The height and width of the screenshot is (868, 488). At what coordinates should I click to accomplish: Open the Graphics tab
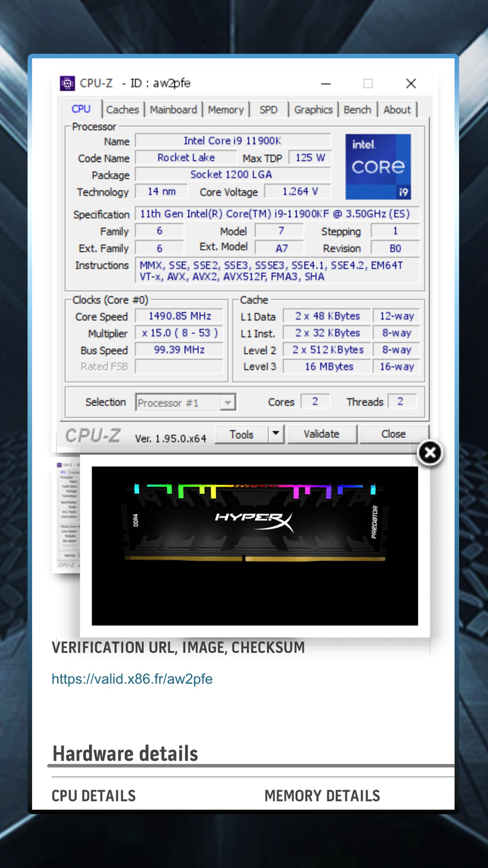pos(313,110)
